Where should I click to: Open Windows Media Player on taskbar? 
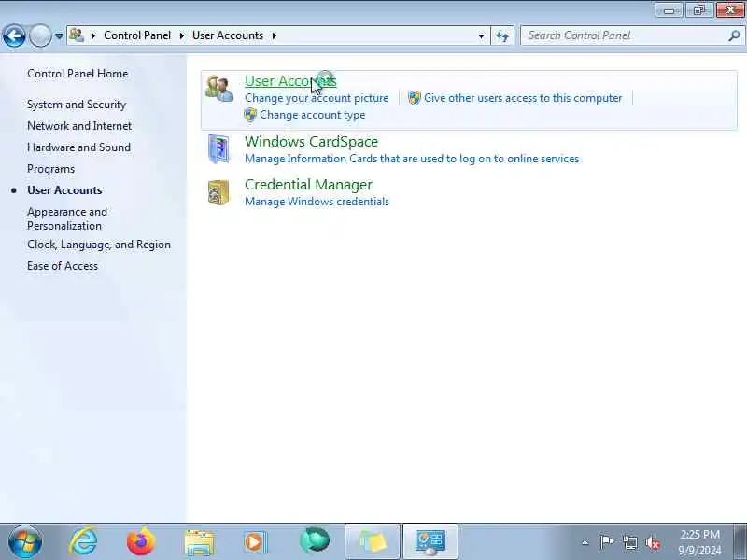256,542
